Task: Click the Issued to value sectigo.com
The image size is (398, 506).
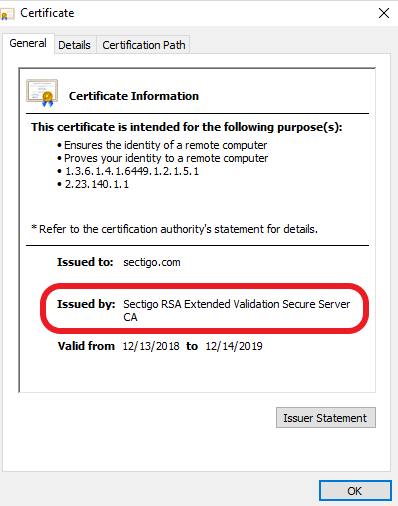Action: [152, 262]
